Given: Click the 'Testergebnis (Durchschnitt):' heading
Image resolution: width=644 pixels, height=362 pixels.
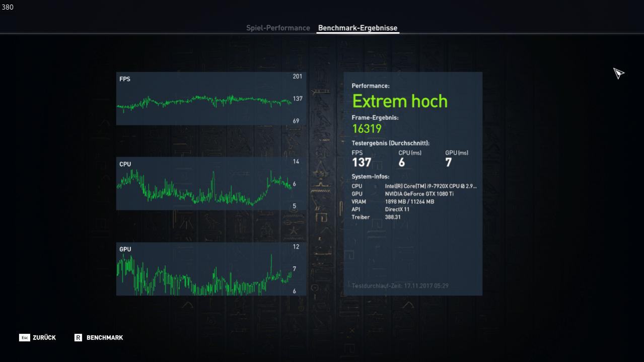Looking at the screenshot, I should (391, 143).
